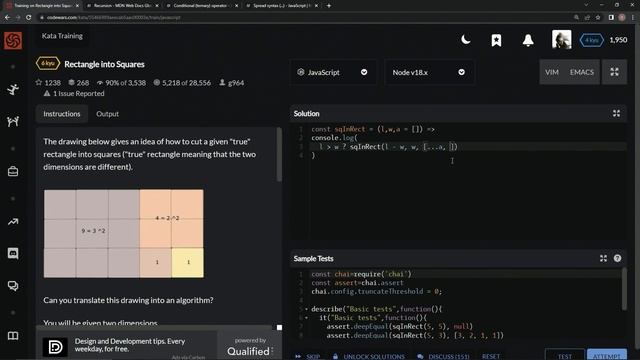Image resolution: width=640 pixels, height=360 pixels.
Task: Click the instructions panel scrollbar
Action: [x=279, y=155]
